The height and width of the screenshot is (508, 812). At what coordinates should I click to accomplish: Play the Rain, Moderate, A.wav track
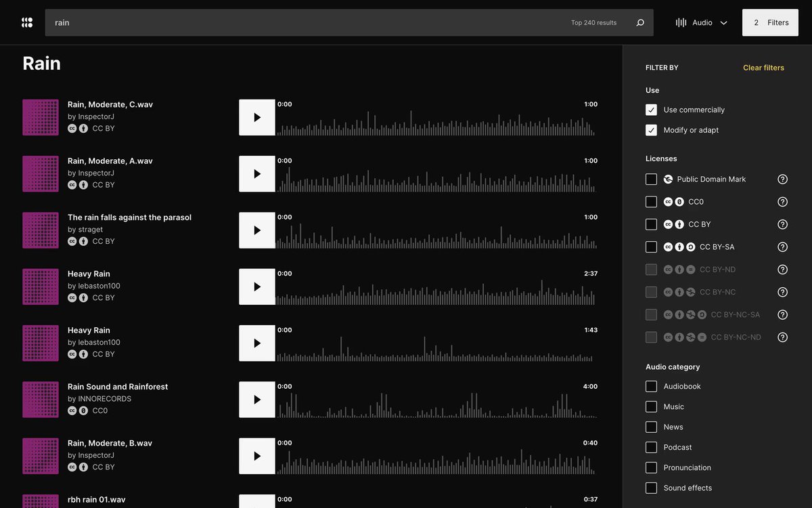(x=257, y=174)
